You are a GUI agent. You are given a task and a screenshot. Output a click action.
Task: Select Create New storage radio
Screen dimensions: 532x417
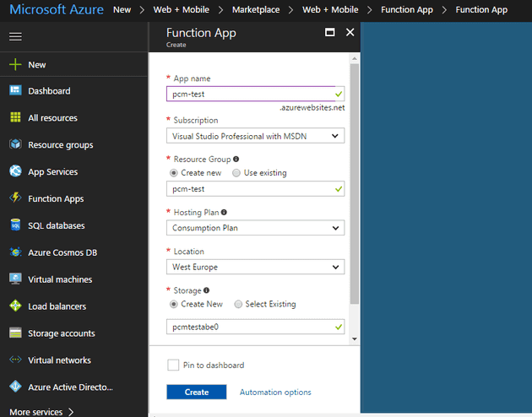(174, 304)
